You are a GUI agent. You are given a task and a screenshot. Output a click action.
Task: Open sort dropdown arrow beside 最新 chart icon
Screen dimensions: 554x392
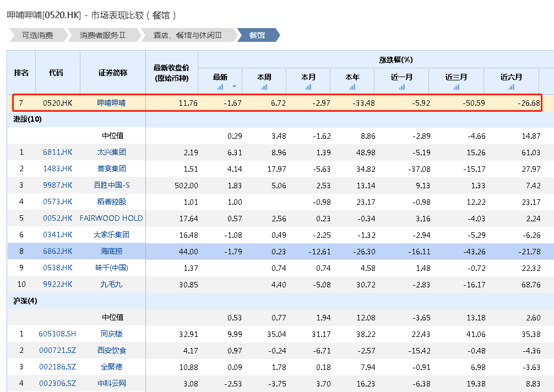click(234, 87)
